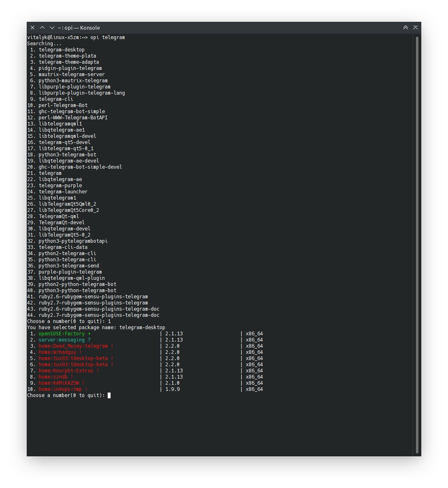The height and width of the screenshot is (488, 448).
Task: Click the "server:messaging ?" repository
Action: (65, 340)
